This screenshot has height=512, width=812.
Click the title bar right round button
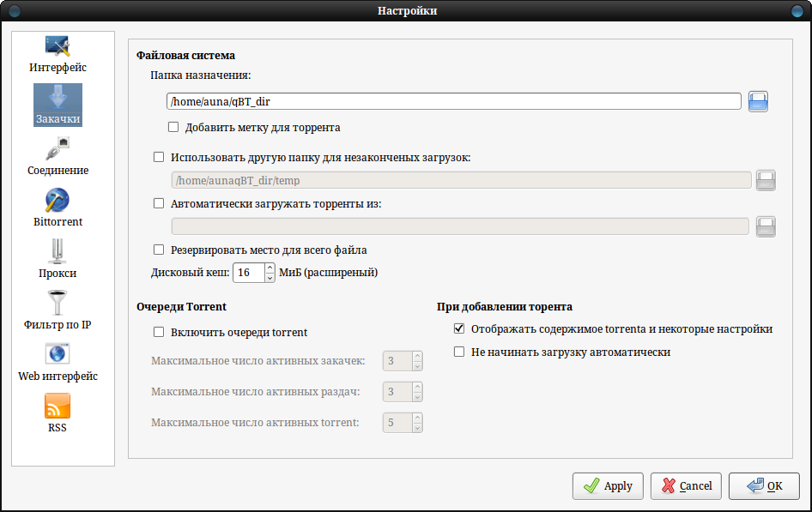click(x=797, y=11)
